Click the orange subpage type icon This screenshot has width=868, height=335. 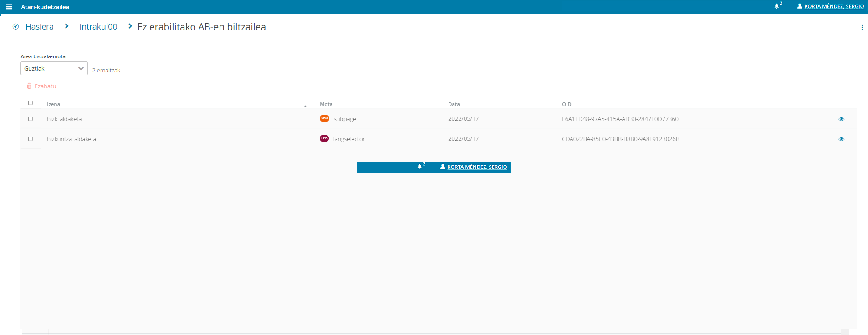pyautogui.click(x=324, y=118)
